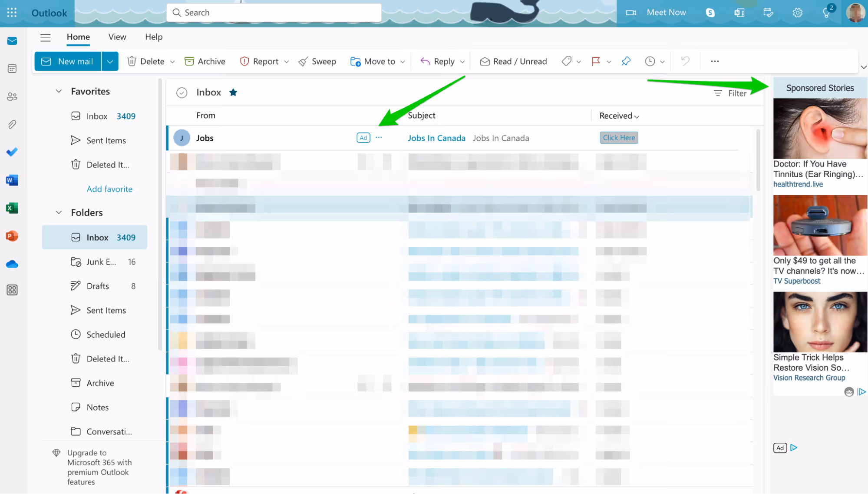Click the Click Here button on the Jobs ad
The image size is (868, 494).
[619, 137]
